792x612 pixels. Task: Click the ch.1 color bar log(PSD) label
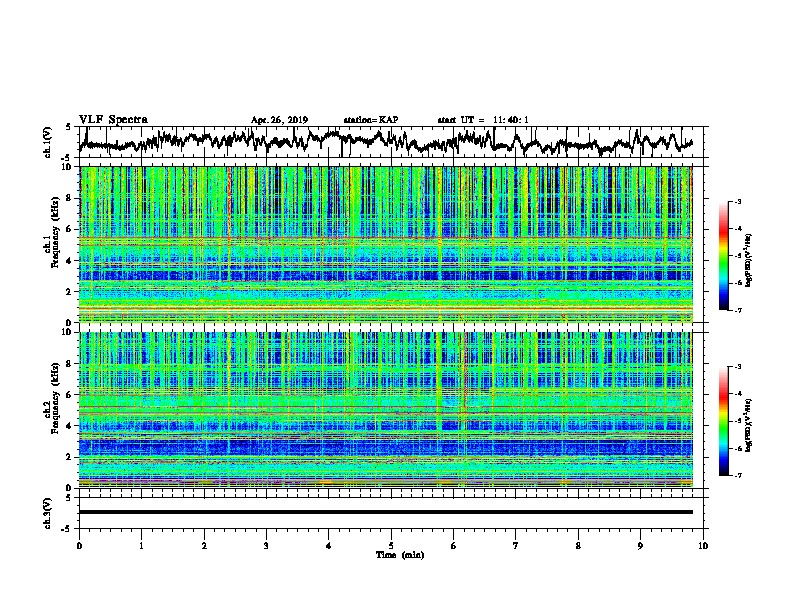749,261
